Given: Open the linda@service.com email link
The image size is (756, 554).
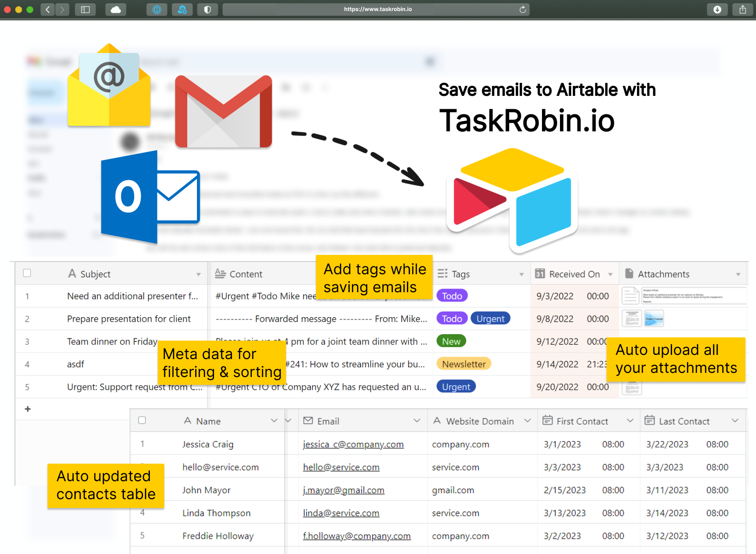Looking at the screenshot, I should point(341,513).
